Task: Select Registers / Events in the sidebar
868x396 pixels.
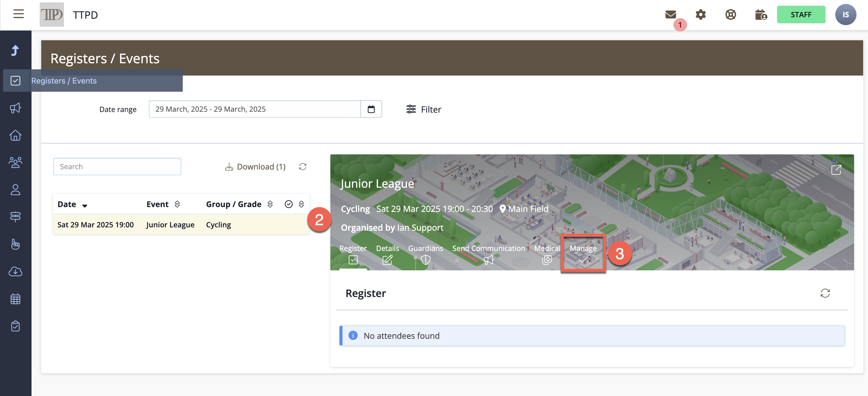Action: pos(93,81)
